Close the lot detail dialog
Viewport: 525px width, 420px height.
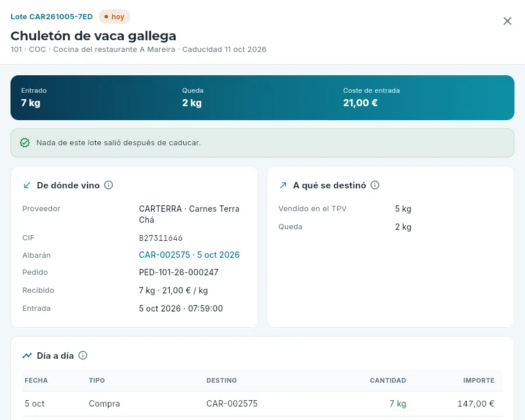508,21
